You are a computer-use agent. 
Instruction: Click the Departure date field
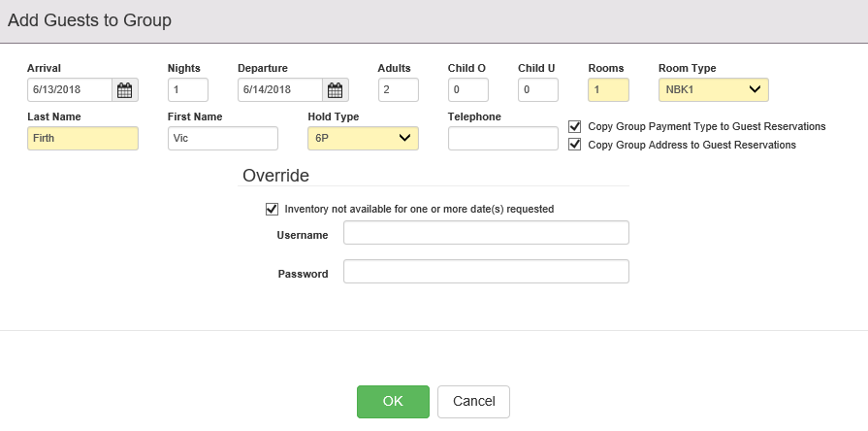tap(279, 90)
